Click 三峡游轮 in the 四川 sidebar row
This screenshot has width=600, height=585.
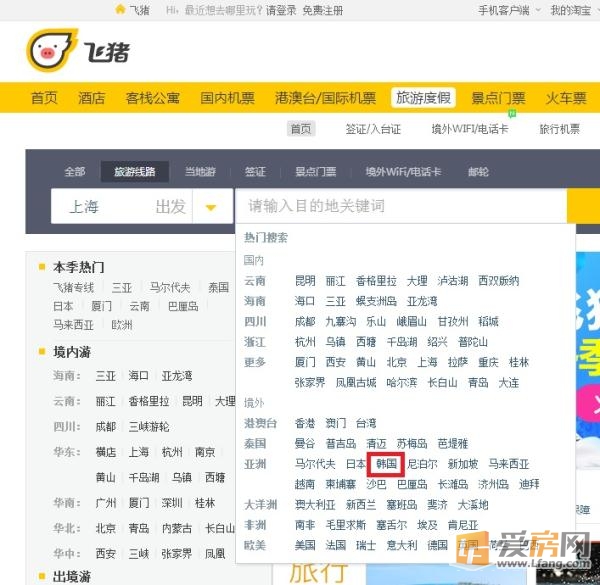(x=149, y=427)
